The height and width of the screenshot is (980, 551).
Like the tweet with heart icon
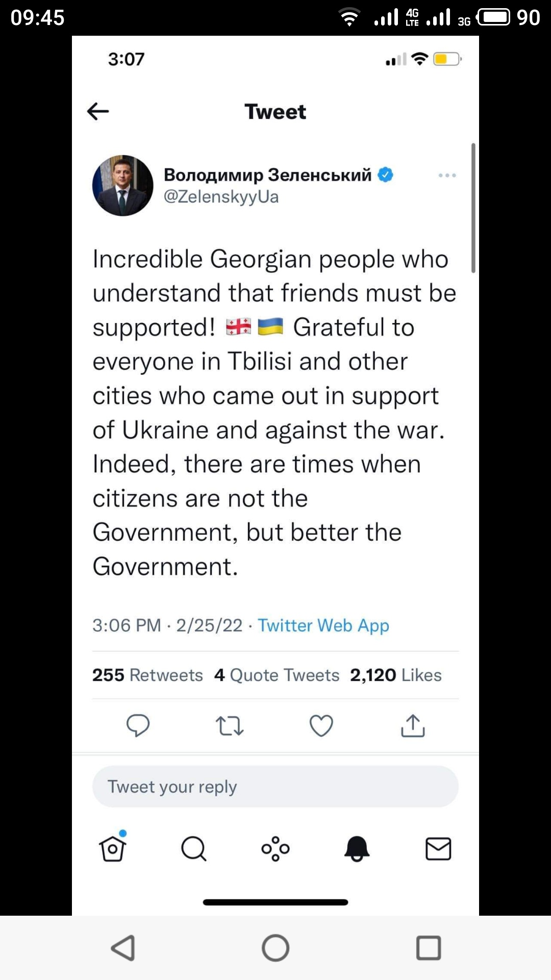(x=321, y=725)
